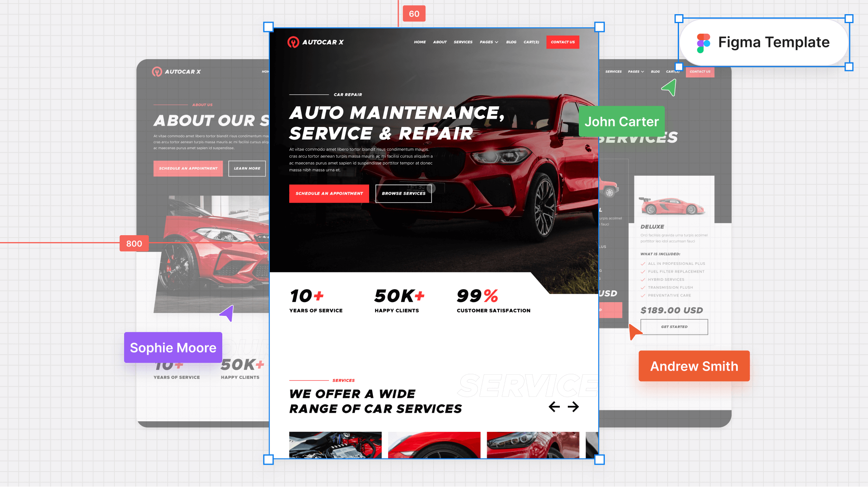Toggle visibility of Sophie Moore label overlay
Viewport: 868px width, 487px height.
tap(173, 347)
